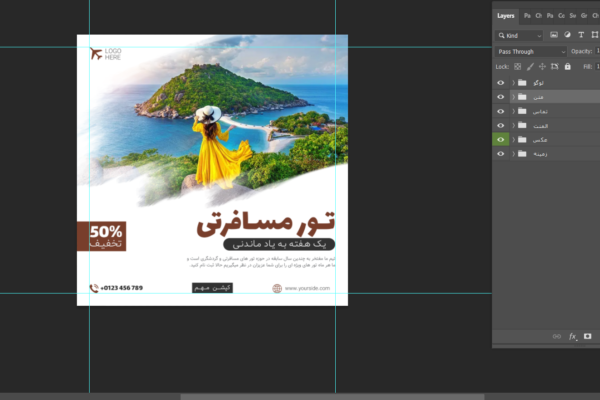Expand the متن group

[x=514, y=97]
